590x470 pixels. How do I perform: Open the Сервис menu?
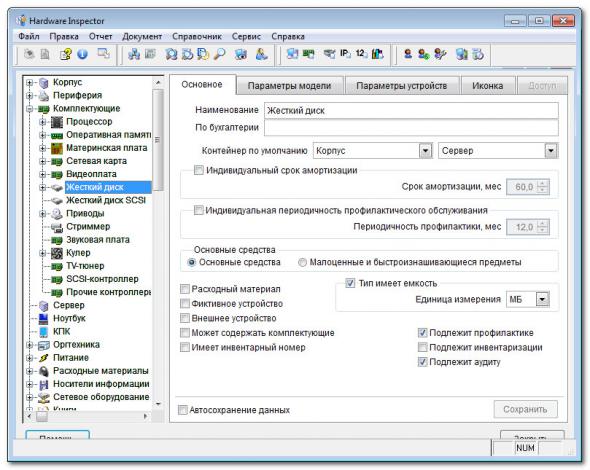pos(246,37)
